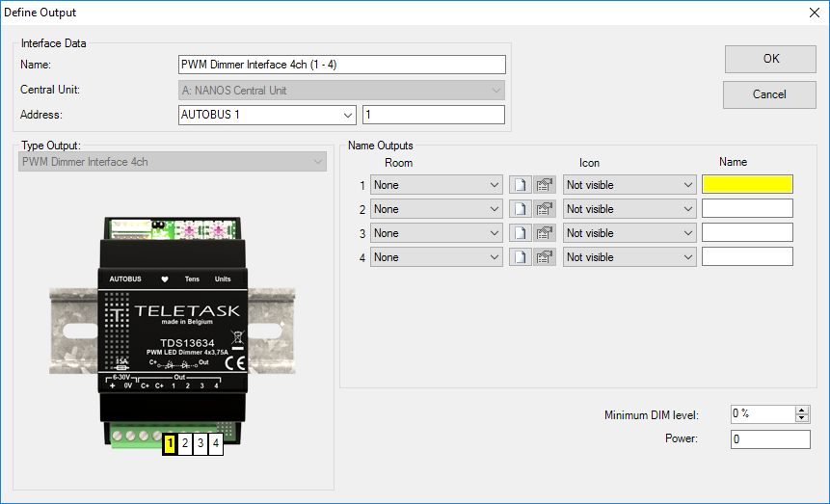The height and width of the screenshot is (504, 830).
Task: Click the new room icon in row 1
Action: click(x=521, y=185)
